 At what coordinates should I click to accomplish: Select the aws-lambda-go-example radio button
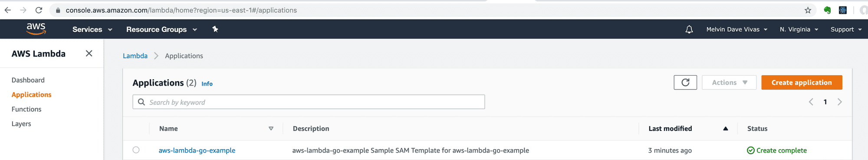point(136,150)
